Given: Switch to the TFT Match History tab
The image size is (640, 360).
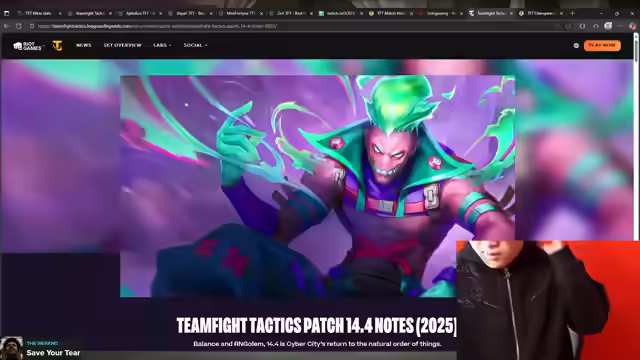Looking at the screenshot, I should point(390,13).
